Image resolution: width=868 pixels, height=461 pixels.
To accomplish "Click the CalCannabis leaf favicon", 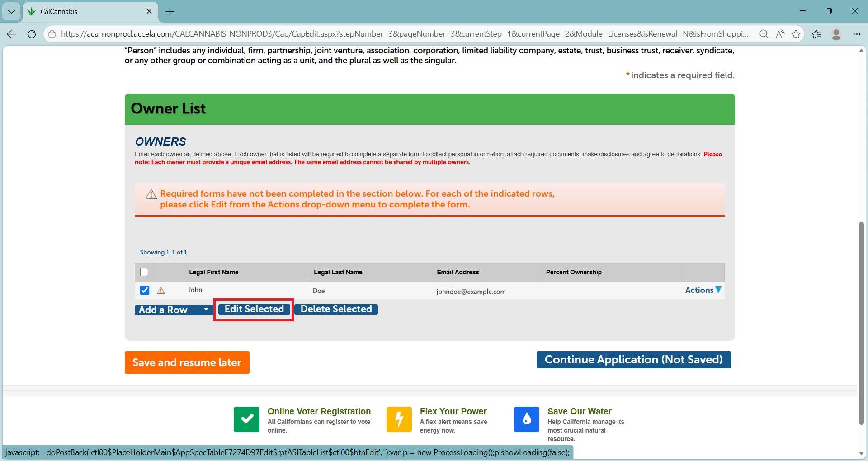I will coord(32,12).
